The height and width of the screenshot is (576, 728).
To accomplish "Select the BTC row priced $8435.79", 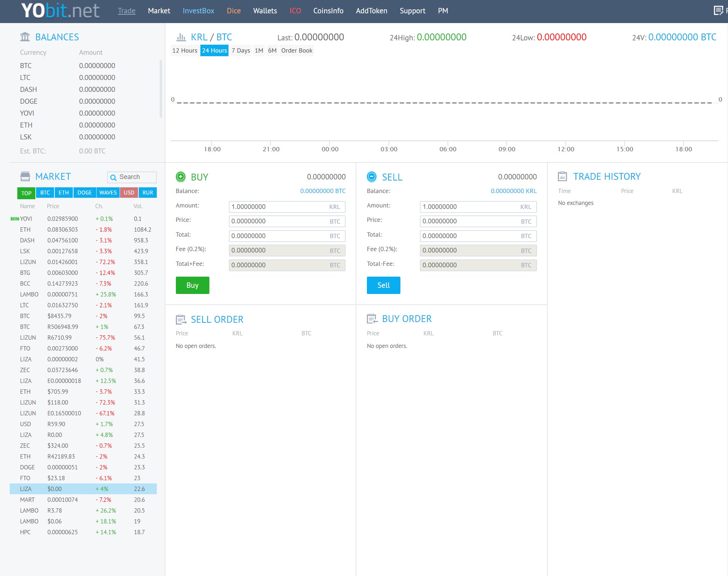I will click(83, 316).
